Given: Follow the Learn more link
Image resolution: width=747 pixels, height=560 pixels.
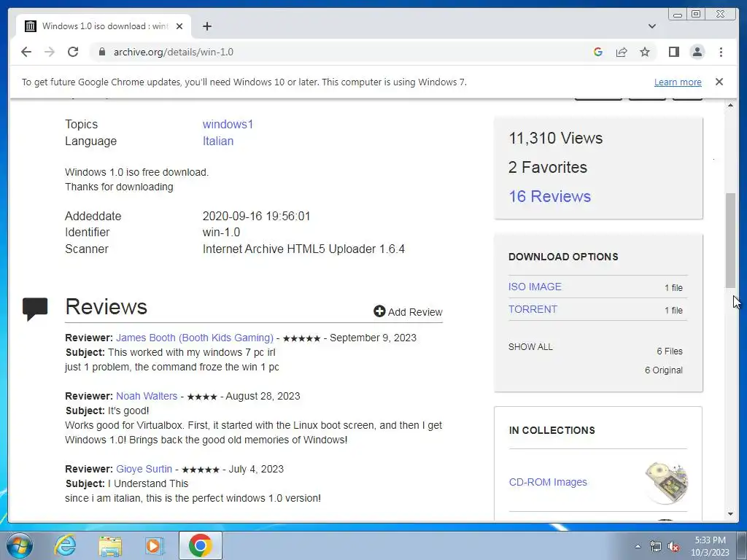Looking at the screenshot, I should [678, 82].
